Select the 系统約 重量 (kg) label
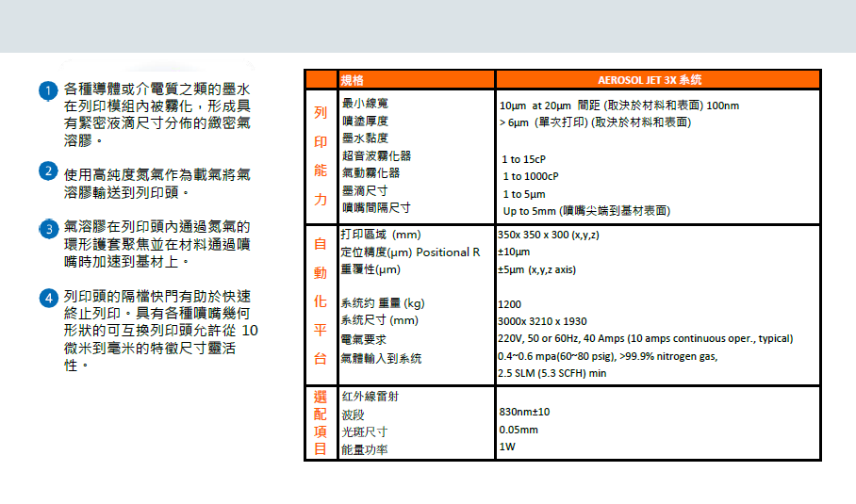Viewport: 856px width, 504px height. coord(382,303)
